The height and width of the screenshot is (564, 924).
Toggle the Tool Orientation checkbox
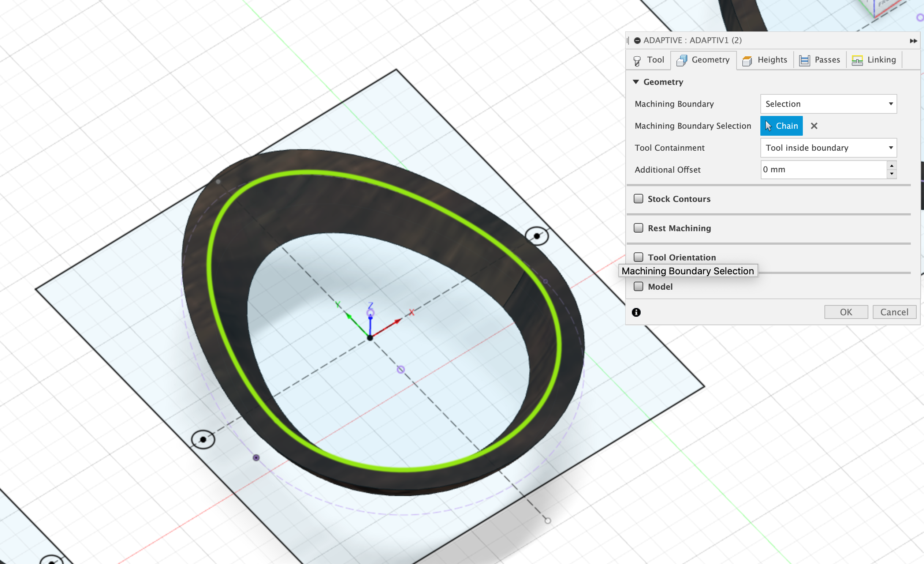[x=638, y=257]
